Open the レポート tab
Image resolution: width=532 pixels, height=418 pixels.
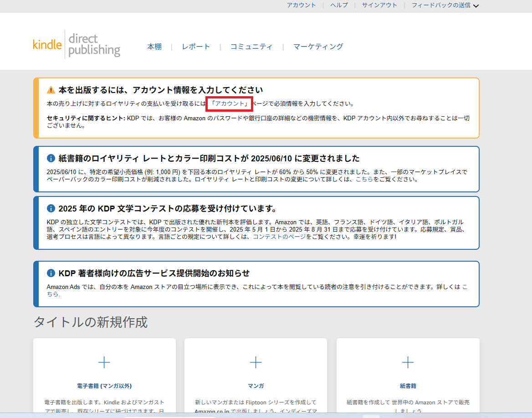click(x=196, y=46)
